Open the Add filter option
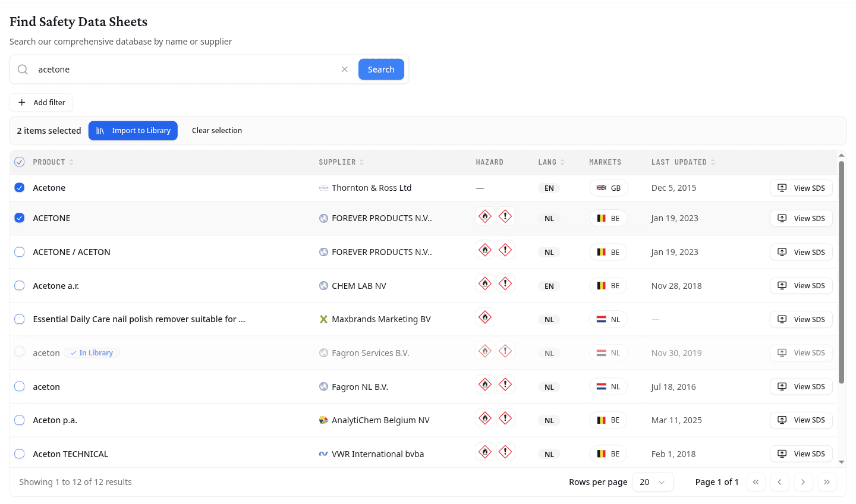 pos(42,102)
